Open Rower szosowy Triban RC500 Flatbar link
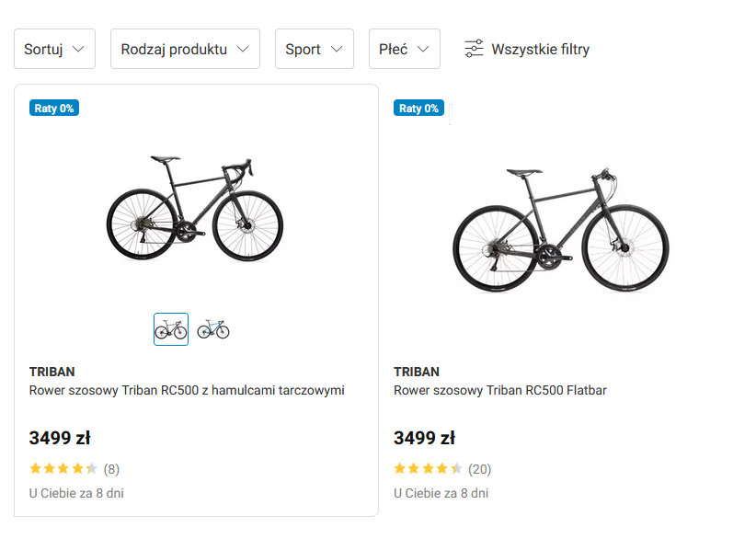Viewport: 756px width, 539px height. 500,390
